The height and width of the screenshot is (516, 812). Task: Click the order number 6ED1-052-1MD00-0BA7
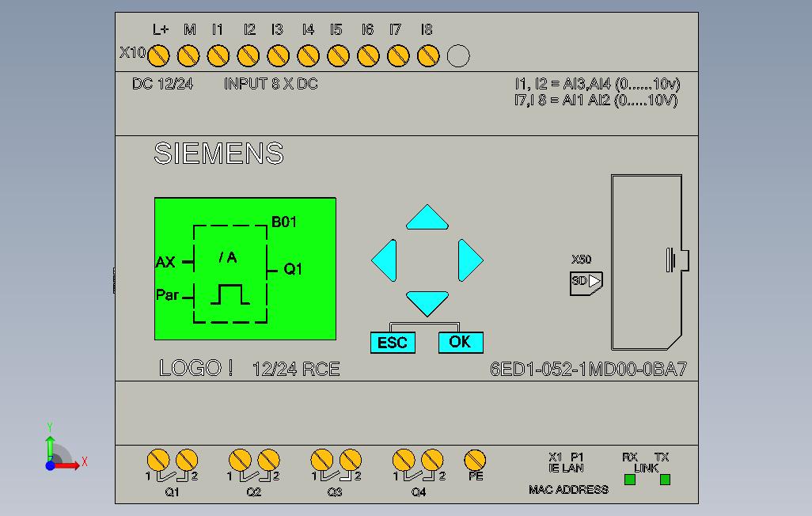pos(588,369)
